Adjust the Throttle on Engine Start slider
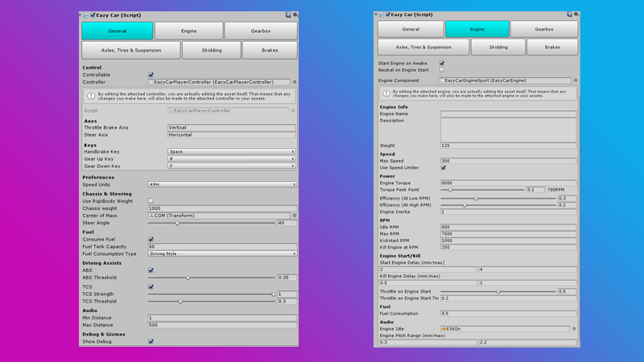The image size is (644, 362). coord(498,292)
